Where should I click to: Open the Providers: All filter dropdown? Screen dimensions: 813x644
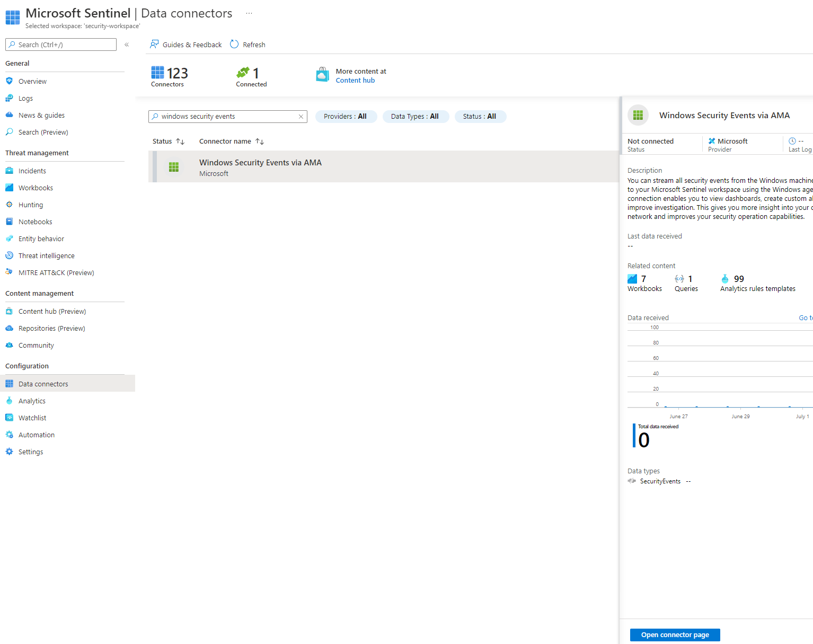(346, 116)
